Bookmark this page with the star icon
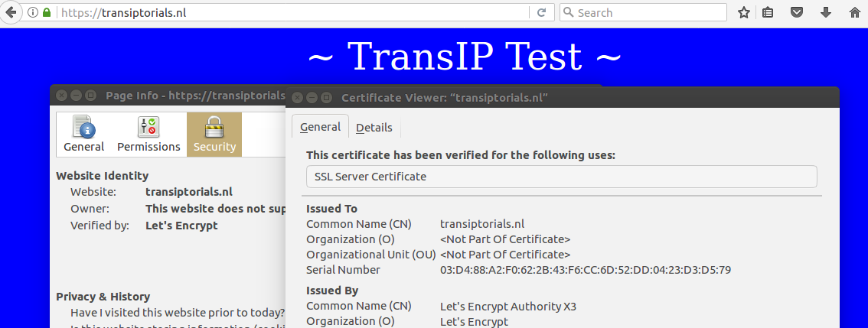 pos(743,12)
